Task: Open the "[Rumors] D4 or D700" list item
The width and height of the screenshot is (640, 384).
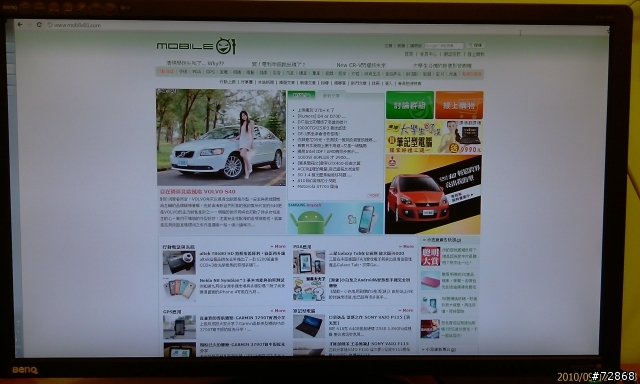Action: 322,116
